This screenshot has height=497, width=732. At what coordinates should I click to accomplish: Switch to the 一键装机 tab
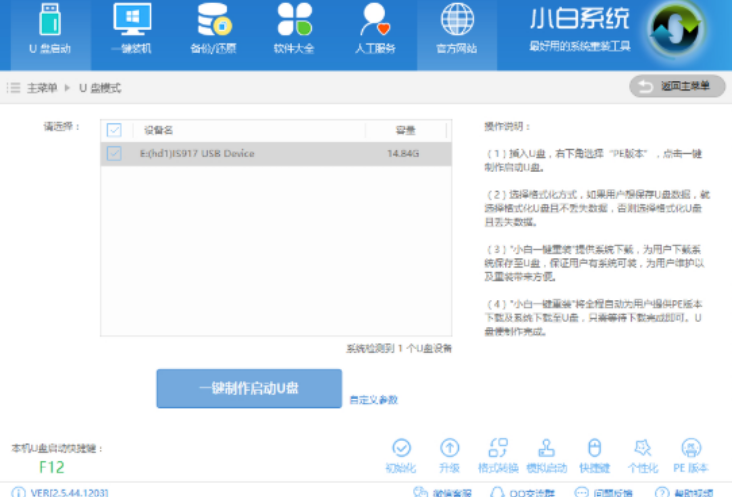(131, 30)
